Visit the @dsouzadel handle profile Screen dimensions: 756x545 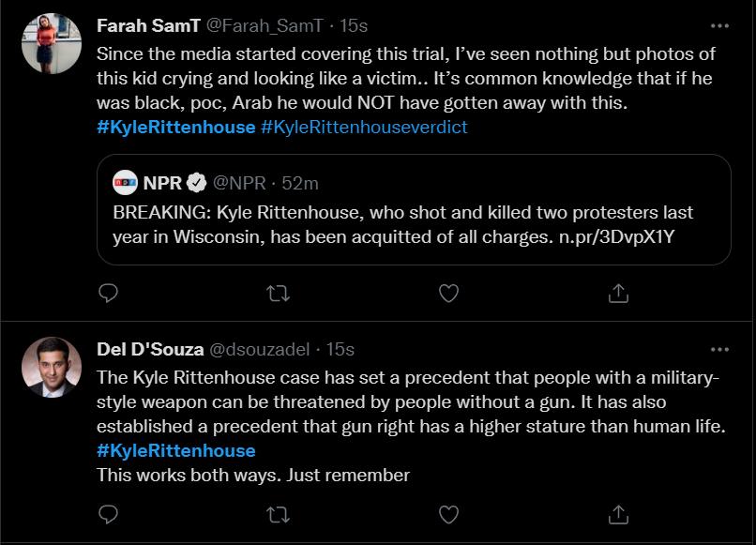pos(258,349)
